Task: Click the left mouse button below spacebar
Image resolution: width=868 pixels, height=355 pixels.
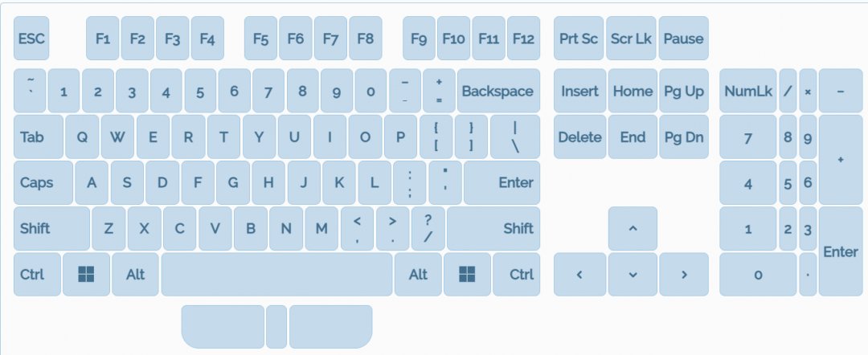Action: [223, 326]
